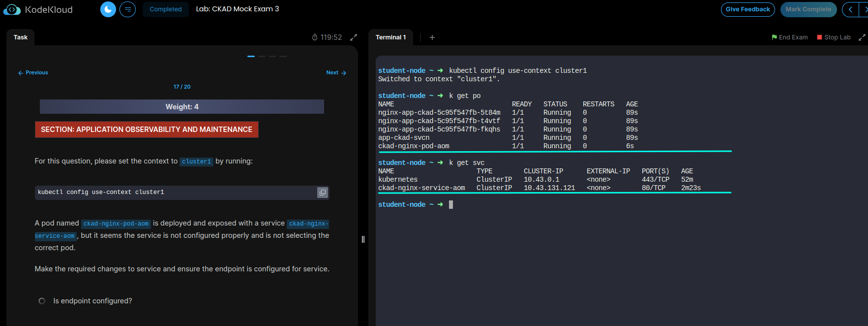Open the Give Feedback form
The height and width of the screenshot is (326, 868).
(x=748, y=9)
